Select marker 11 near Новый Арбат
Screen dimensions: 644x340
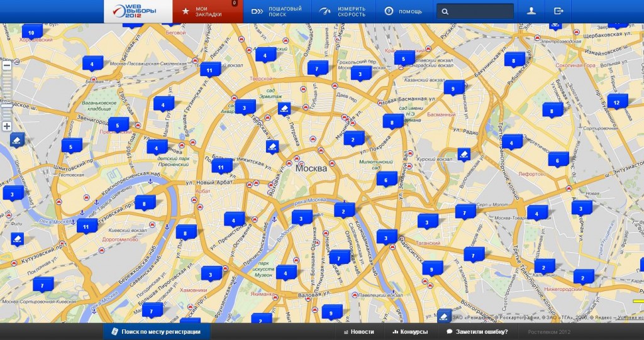click(221, 167)
